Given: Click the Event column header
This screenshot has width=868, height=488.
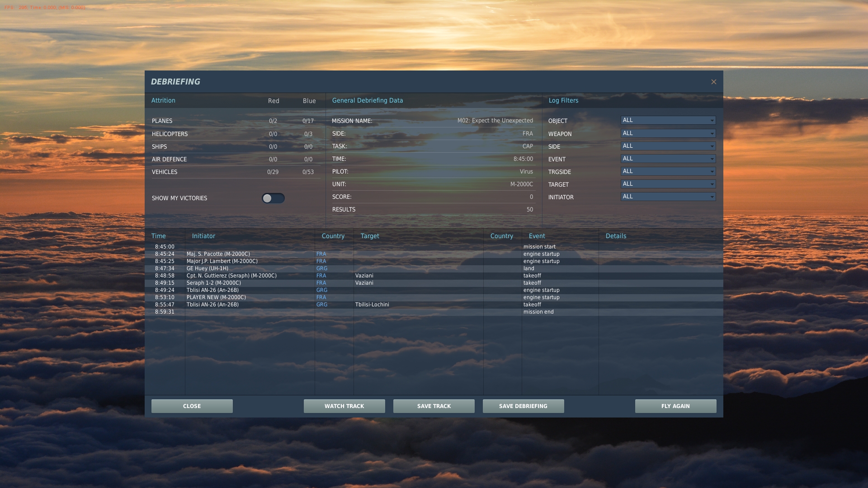Looking at the screenshot, I should tap(537, 236).
